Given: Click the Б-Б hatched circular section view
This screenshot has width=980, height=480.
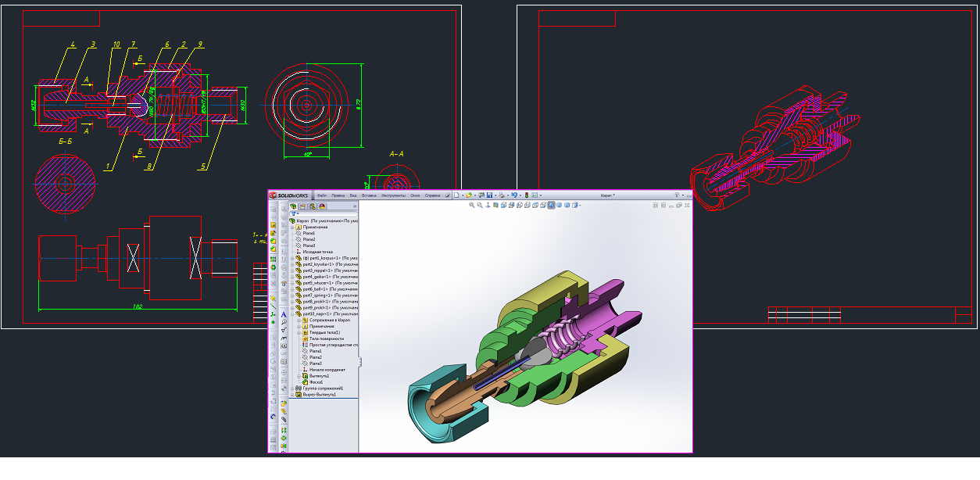Looking at the screenshot, I should pos(66,184).
